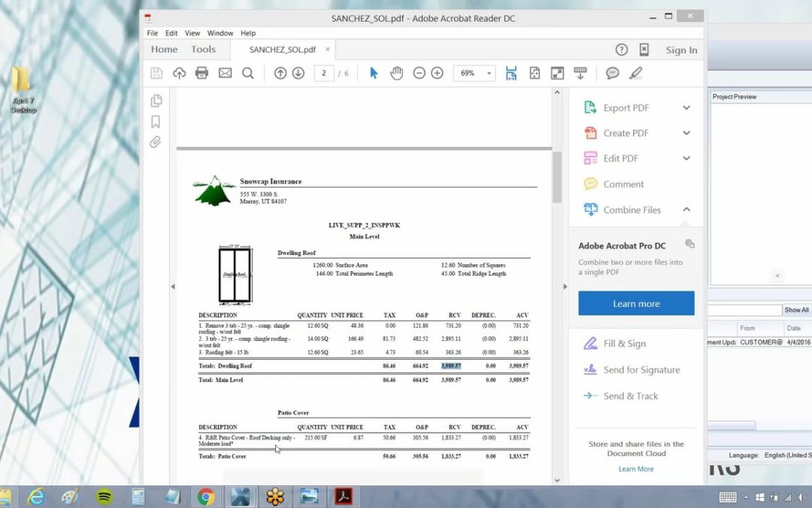Click the page number field showing 2
The image size is (812, 508).
(x=324, y=73)
